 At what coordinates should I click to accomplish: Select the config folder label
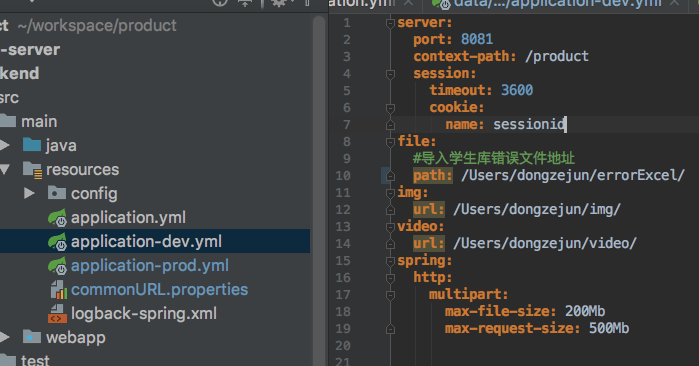pos(94,194)
